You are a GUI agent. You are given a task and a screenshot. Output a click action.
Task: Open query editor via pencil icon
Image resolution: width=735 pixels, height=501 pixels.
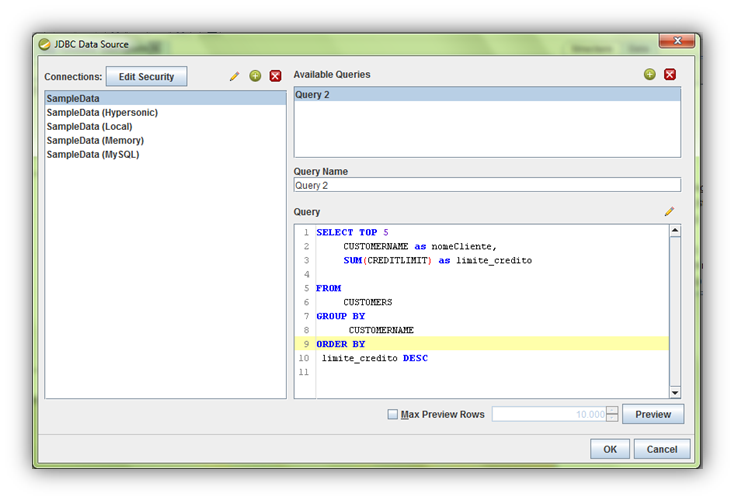(x=669, y=212)
